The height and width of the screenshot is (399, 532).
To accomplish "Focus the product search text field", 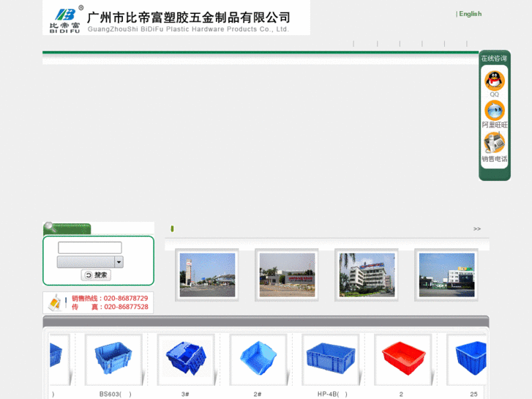I will coord(90,247).
